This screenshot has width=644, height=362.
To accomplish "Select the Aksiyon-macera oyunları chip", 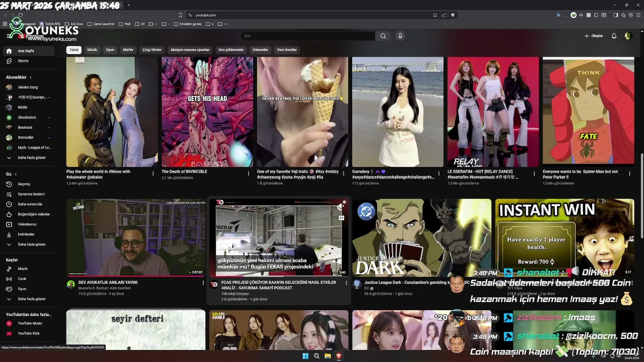I will tap(190, 50).
